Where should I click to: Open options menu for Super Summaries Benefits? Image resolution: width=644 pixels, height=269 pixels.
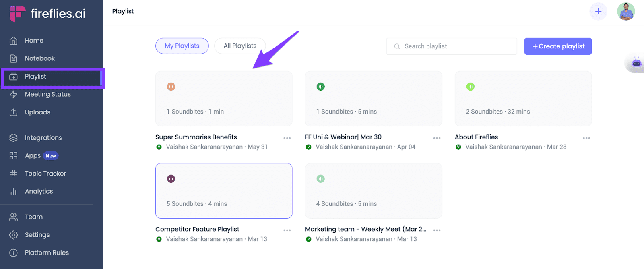[x=287, y=138]
